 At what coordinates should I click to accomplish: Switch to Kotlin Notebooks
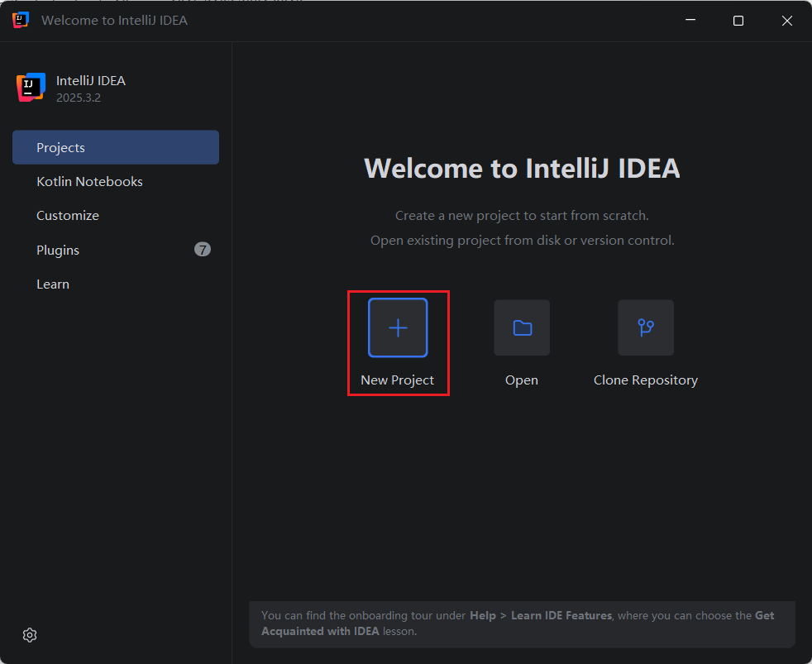coord(116,182)
